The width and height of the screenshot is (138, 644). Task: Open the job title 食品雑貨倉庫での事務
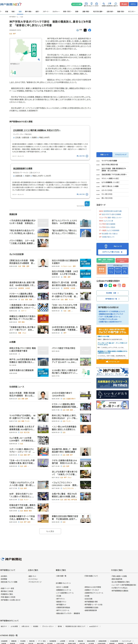[x=23, y=169]
